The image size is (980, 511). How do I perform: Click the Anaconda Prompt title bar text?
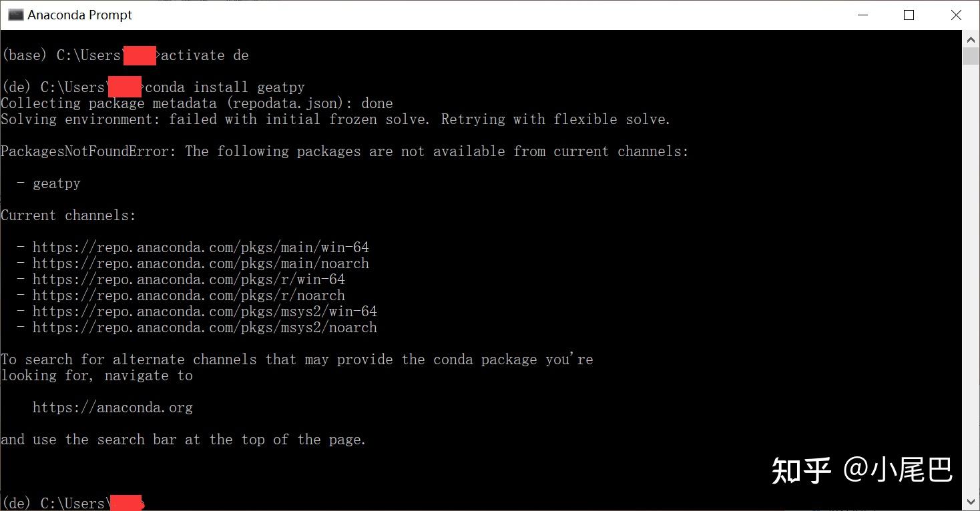80,15
